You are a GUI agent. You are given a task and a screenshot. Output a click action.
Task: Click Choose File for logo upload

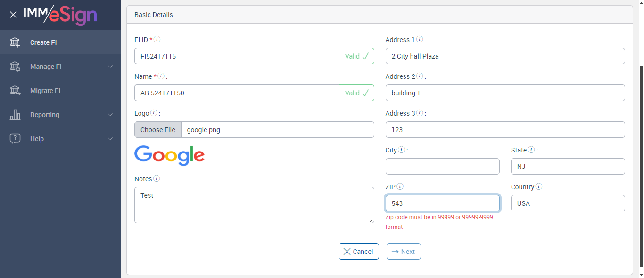point(158,130)
